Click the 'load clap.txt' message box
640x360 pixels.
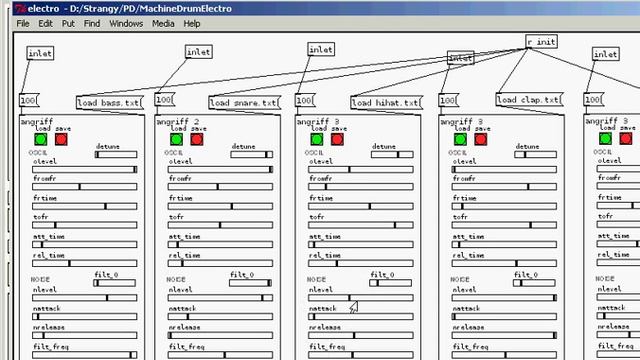point(529,100)
